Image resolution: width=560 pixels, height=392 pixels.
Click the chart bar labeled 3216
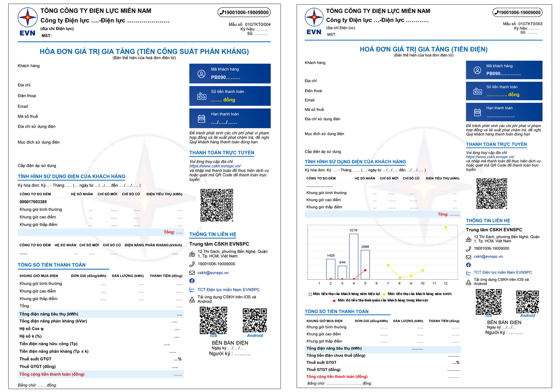(x=354, y=257)
